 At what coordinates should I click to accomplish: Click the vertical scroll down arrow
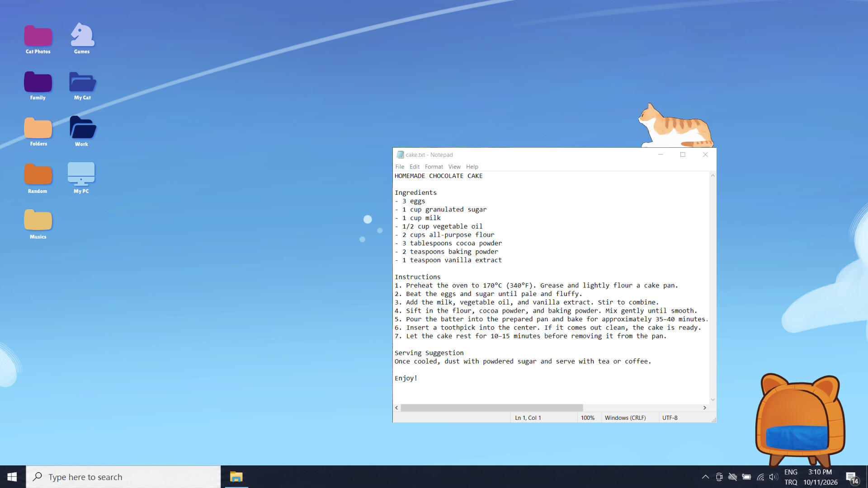point(713,399)
